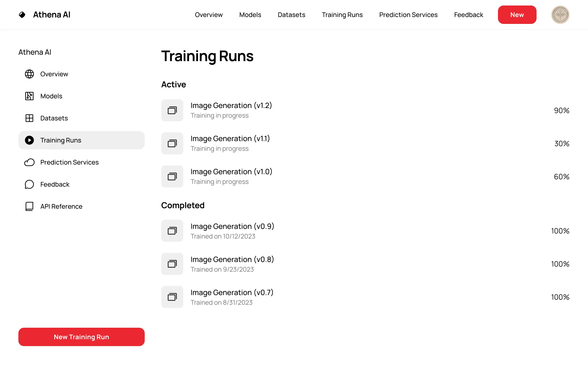
Task: Click the 60% progress value
Action: pos(561,176)
